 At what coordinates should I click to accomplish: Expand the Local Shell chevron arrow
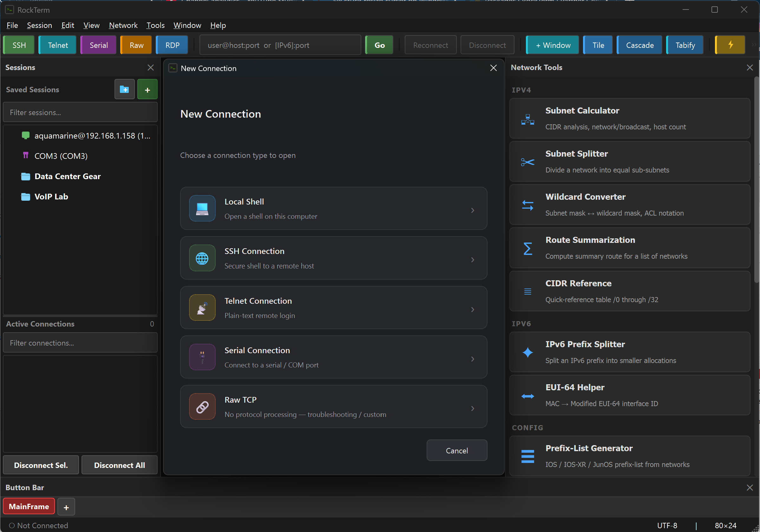473,210
